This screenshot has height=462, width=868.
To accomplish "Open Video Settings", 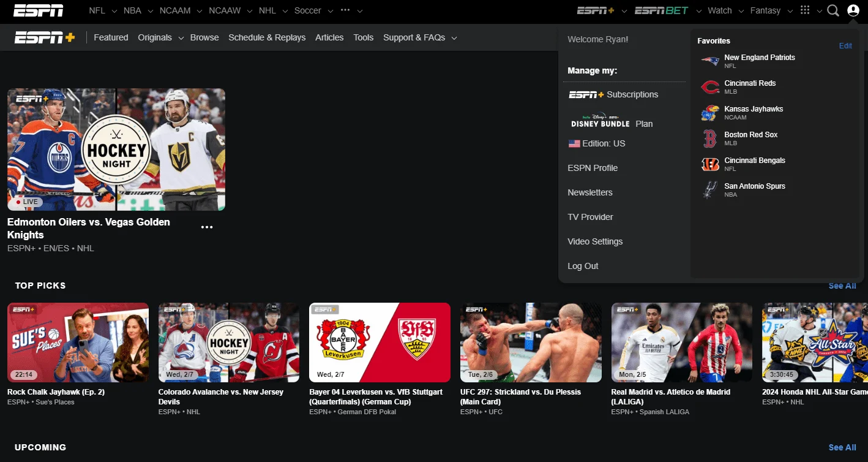I will pos(595,241).
